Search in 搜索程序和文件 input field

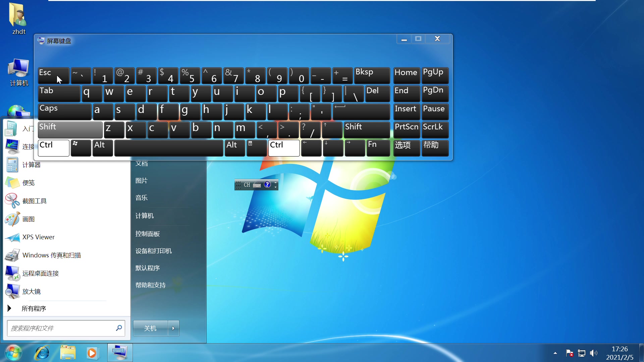click(65, 328)
